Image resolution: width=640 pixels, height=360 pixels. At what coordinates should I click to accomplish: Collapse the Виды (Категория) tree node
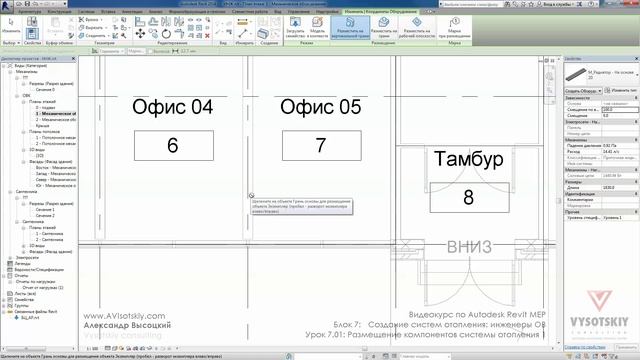(4, 66)
